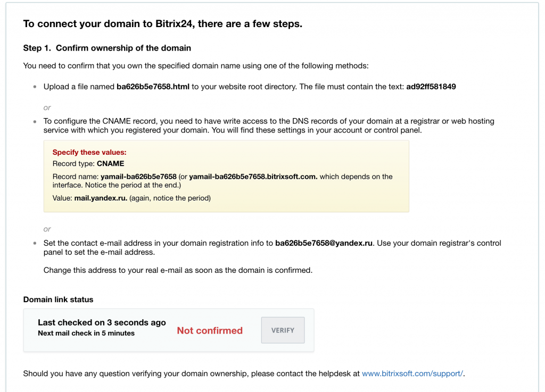Click the ba626b5e7658@yandex.ru email address
This screenshot has width=545, height=392.
pyautogui.click(x=324, y=243)
